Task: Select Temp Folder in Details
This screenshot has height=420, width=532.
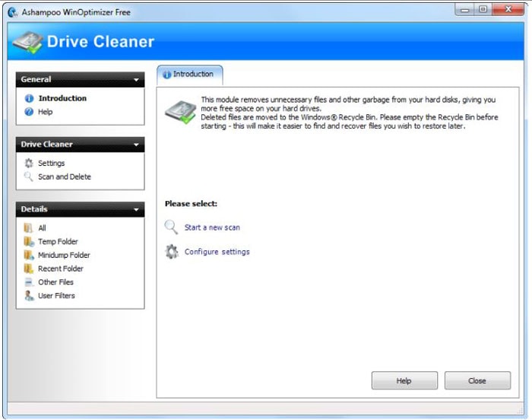Action: [x=58, y=242]
